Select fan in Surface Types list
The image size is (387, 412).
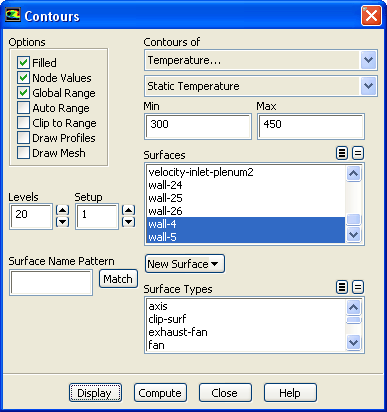tap(246, 345)
